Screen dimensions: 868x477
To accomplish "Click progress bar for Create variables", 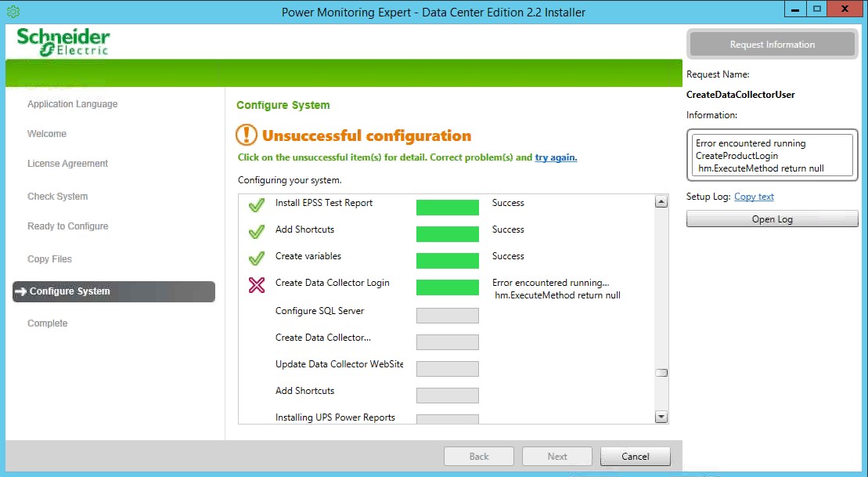I will pyautogui.click(x=447, y=260).
